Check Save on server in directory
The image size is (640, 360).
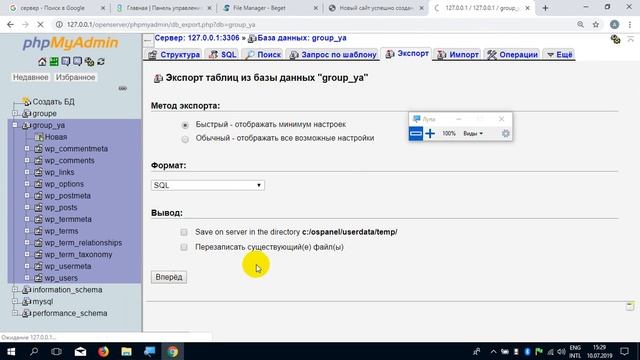184,232
